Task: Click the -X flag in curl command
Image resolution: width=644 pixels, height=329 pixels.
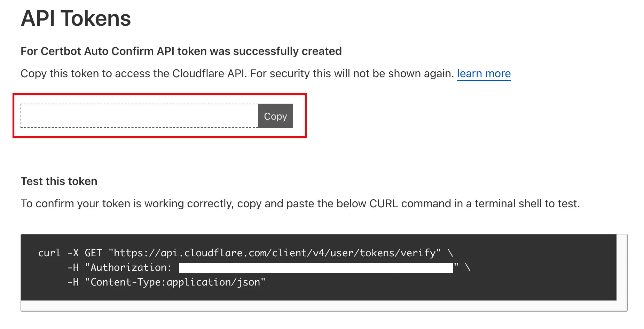Action: click(x=73, y=253)
